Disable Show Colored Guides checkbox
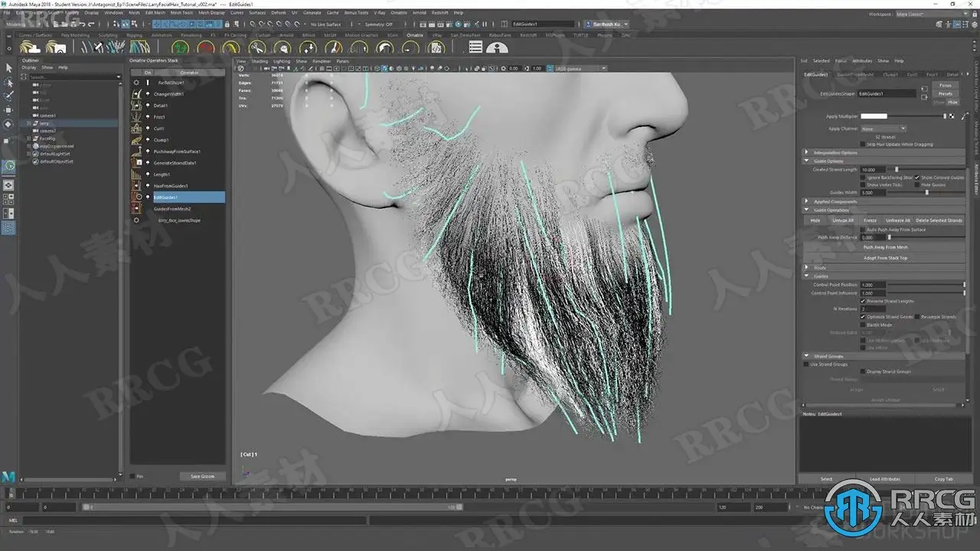 pyautogui.click(x=917, y=178)
